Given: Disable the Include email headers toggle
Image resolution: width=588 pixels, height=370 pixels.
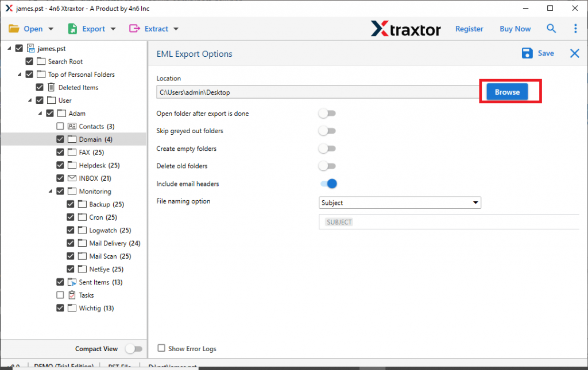Looking at the screenshot, I should [328, 184].
